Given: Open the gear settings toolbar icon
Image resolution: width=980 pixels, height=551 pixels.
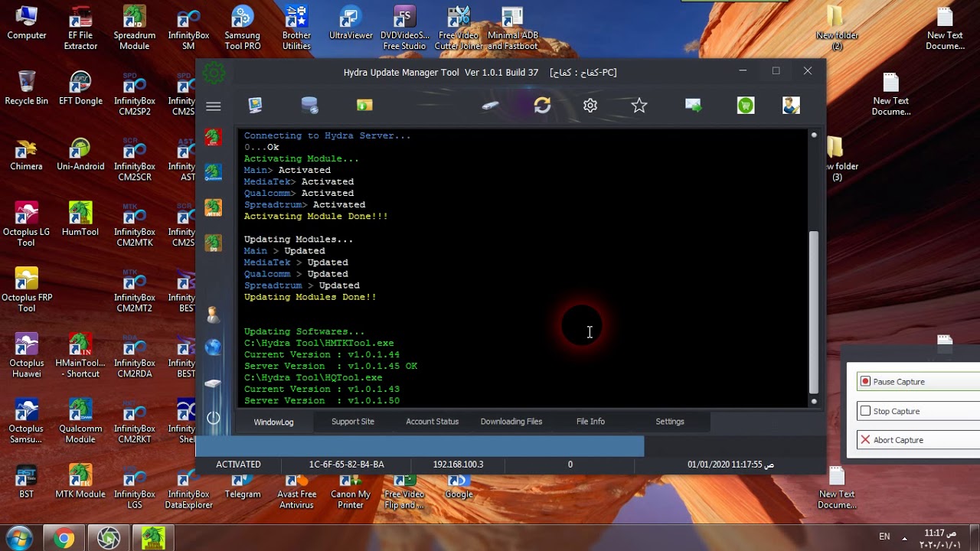Looking at the screenshot, I should (590, 106).
